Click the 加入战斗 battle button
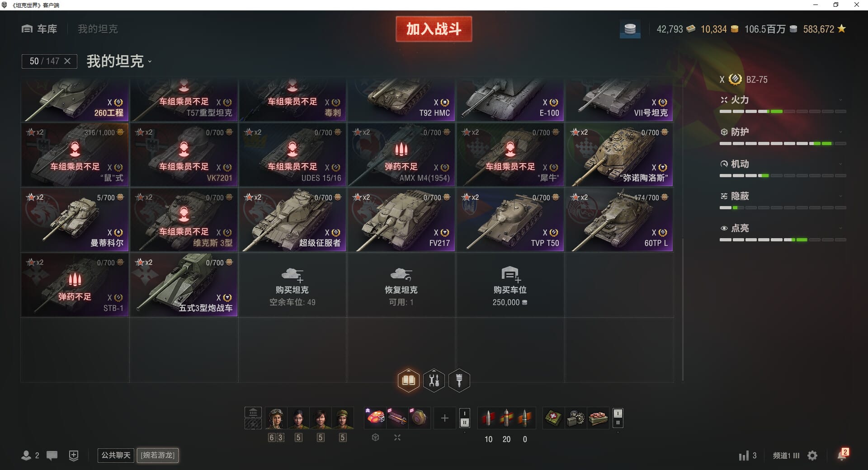Viewport: 868px width, 470px height. 434,29
